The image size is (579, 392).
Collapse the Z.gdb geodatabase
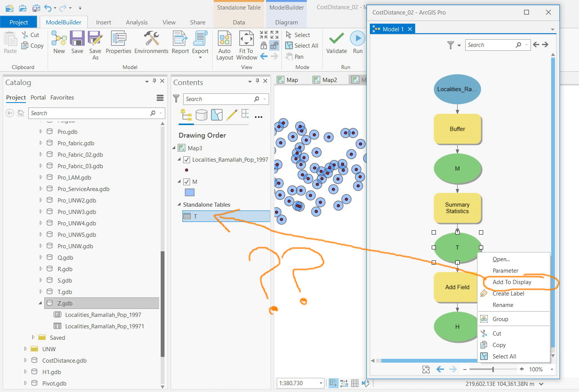click(40, 303)
